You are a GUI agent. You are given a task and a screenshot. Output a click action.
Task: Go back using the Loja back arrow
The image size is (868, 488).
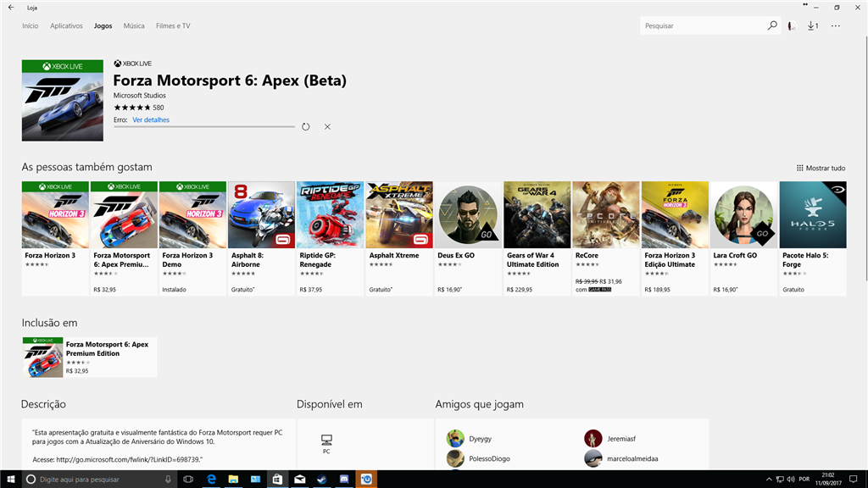click(11, 8)
